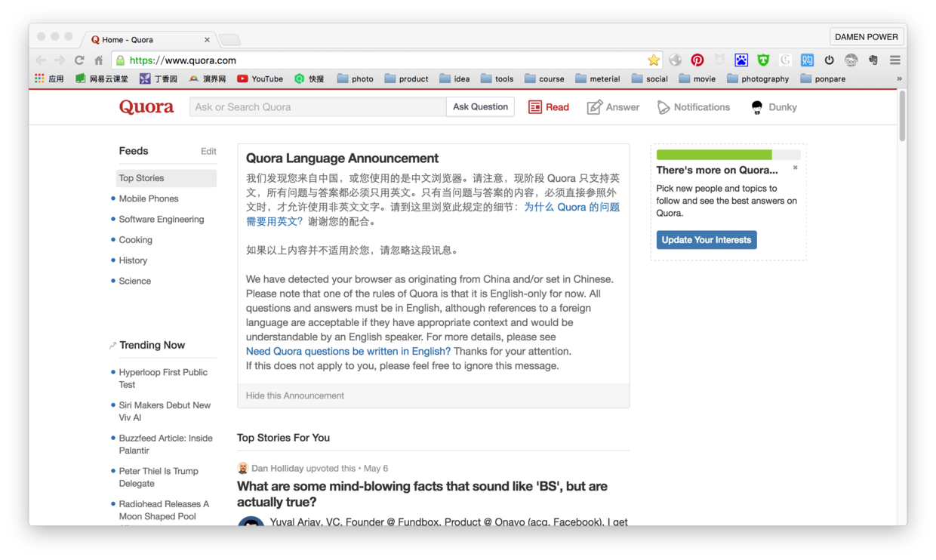Open the 丁香园 bookmark

point(159,78)
